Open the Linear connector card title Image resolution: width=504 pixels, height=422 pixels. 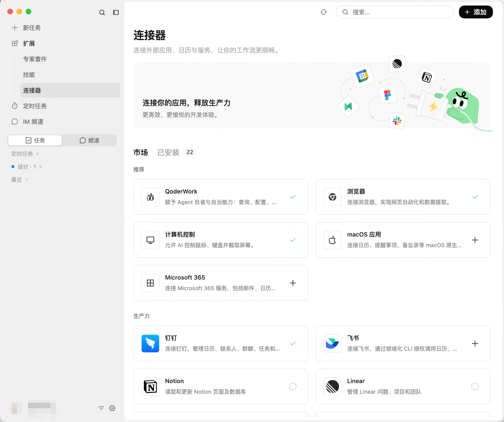356,381
